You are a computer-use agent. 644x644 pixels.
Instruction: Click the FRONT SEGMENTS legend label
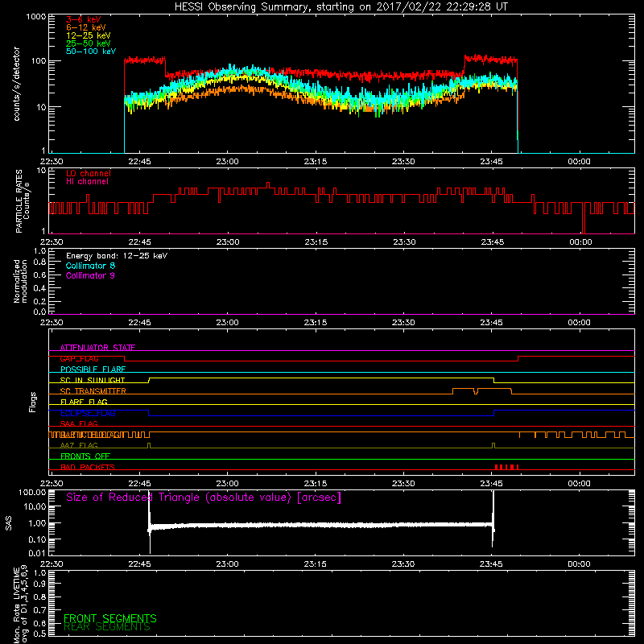click(x=110, y=618)
